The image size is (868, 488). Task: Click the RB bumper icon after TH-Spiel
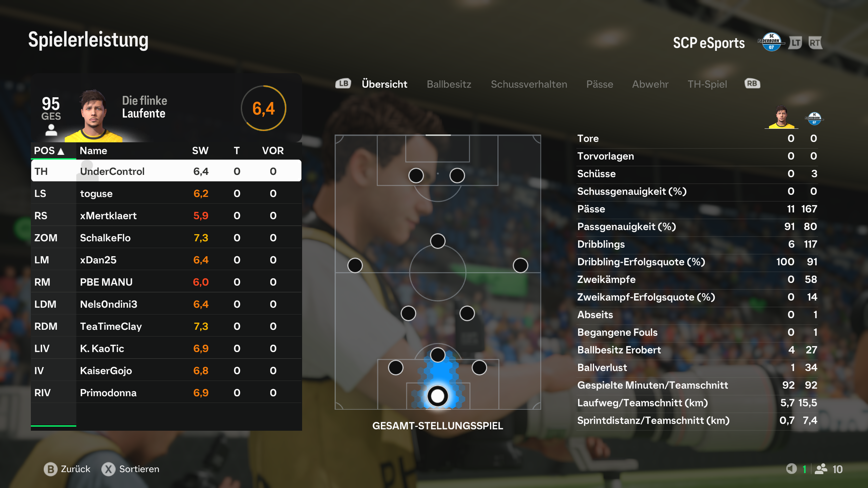pos(752,84)
